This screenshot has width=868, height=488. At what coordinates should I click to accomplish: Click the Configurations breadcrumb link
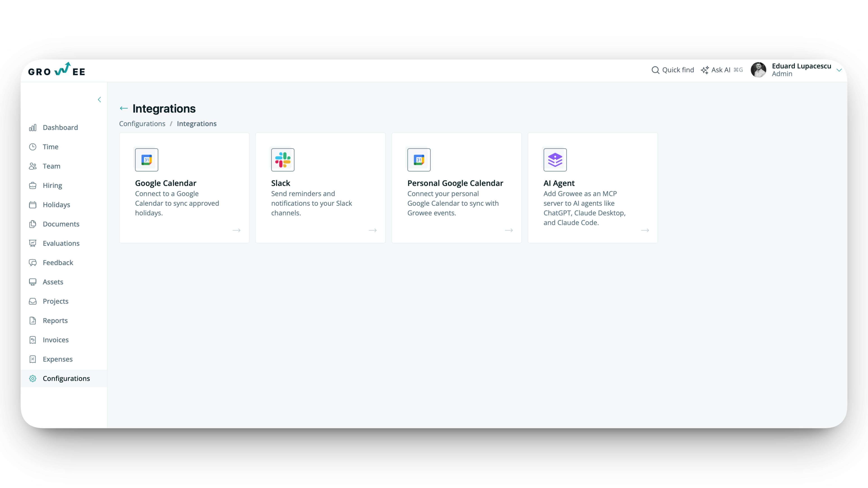pos(142,124)
